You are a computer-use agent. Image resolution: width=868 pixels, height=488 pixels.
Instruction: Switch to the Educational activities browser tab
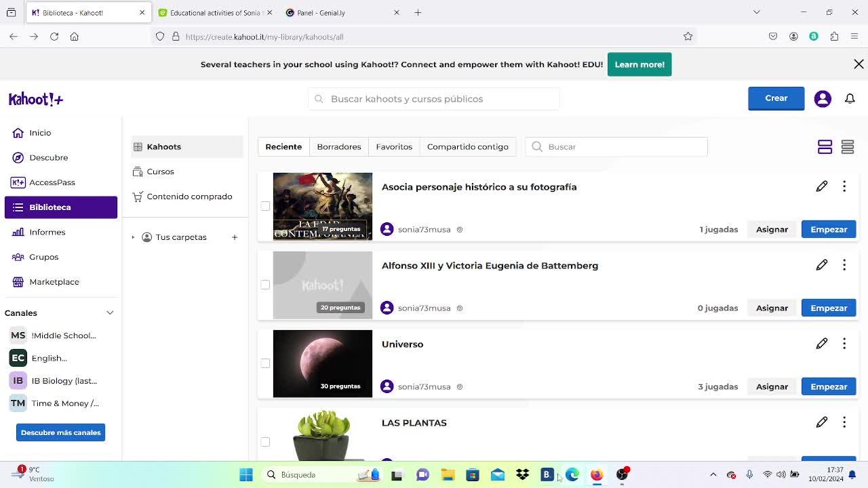(x=214, y=12)
